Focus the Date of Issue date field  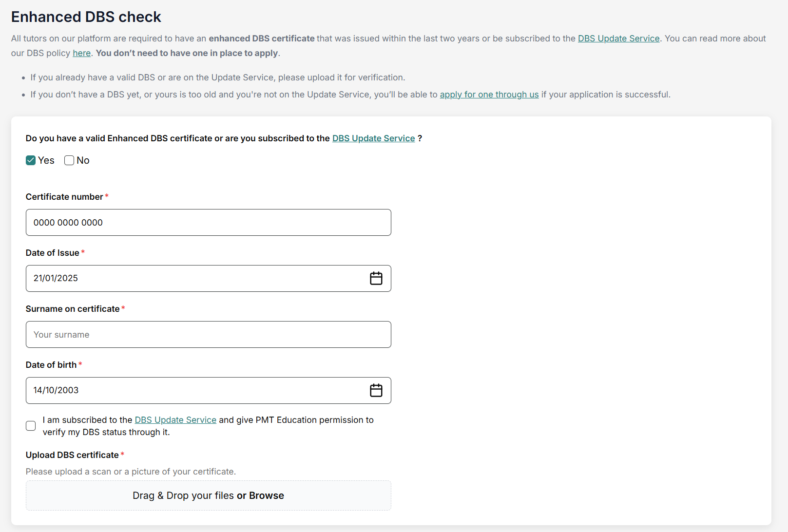pyautogui.click(x=195, y=278)
